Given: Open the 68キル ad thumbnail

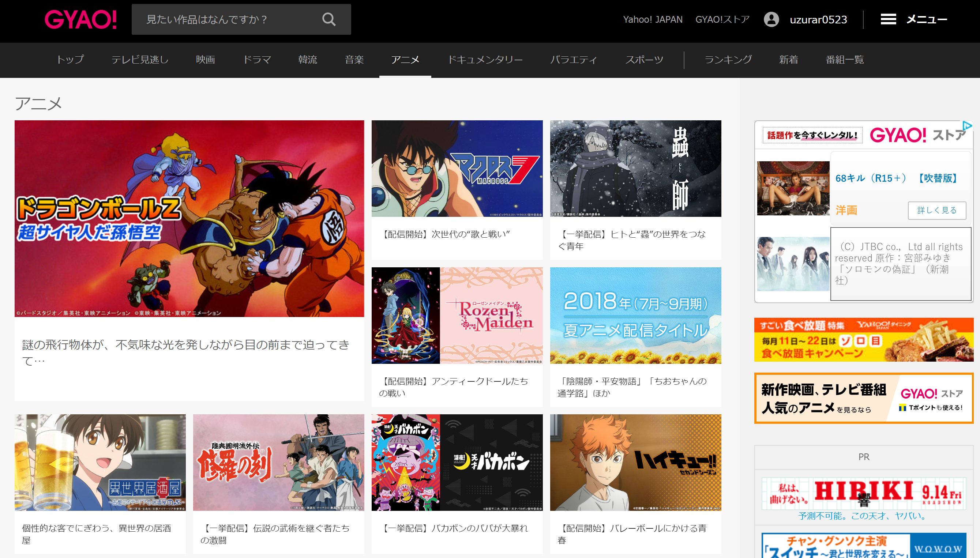Looking at the screenshot, I should click(x=793, y=188).
